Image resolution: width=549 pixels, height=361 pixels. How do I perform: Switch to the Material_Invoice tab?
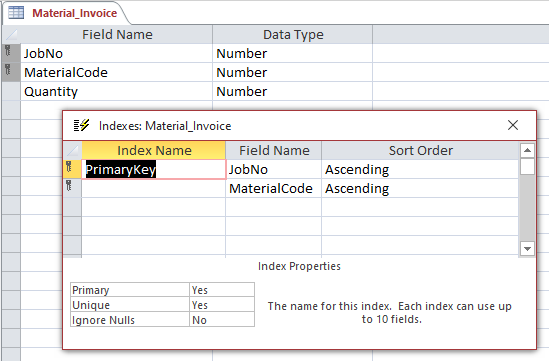coord(75,13)
